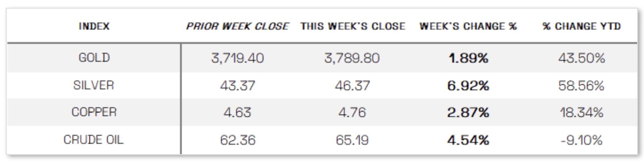
Task: Select the CRUDE OIL row label
Action: [94, 140]
